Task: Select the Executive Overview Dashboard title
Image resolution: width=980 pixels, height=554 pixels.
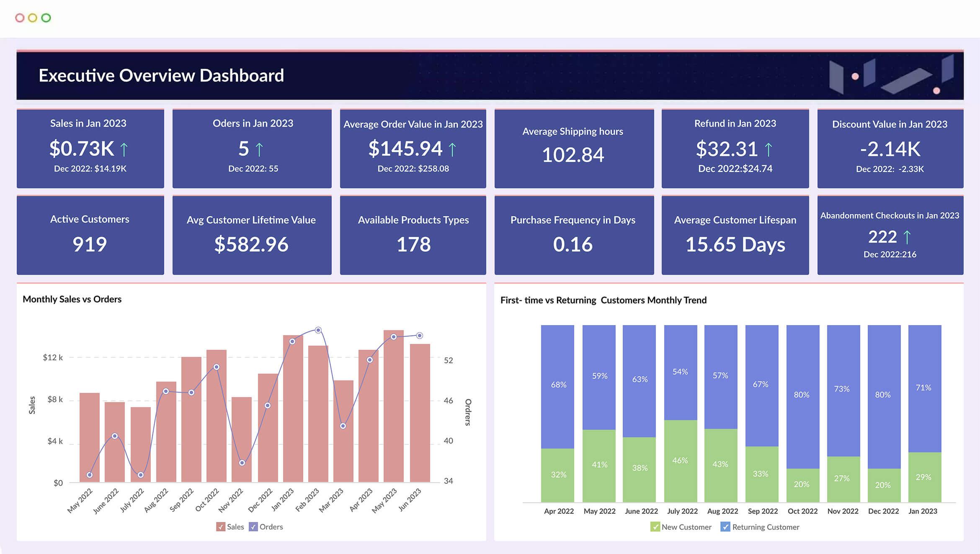Action: click(161, 76)
